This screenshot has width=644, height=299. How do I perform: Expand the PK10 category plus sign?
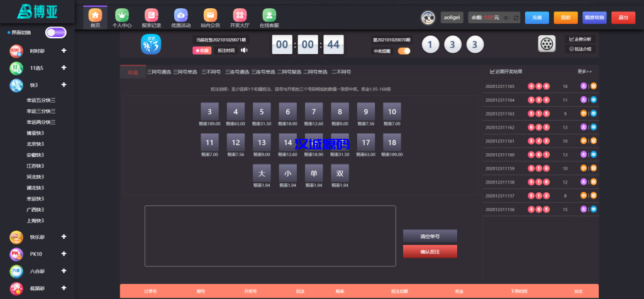pos(64,254)
